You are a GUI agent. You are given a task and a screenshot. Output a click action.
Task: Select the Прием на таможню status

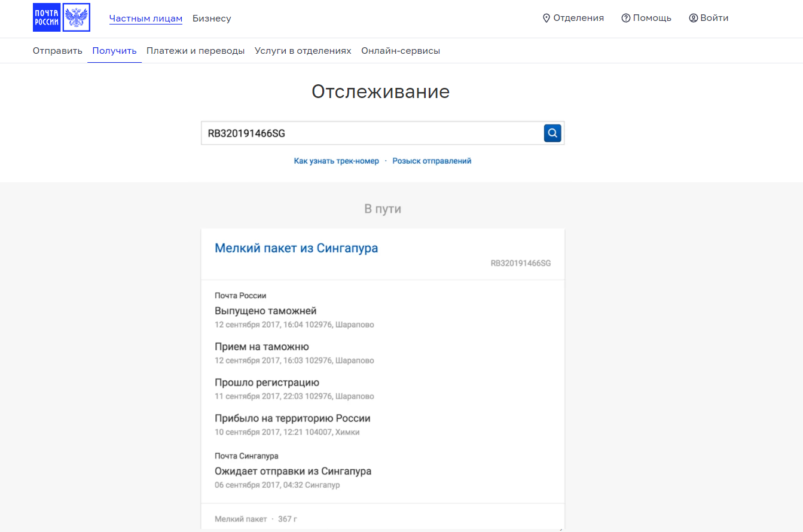[x=262, y=347]
